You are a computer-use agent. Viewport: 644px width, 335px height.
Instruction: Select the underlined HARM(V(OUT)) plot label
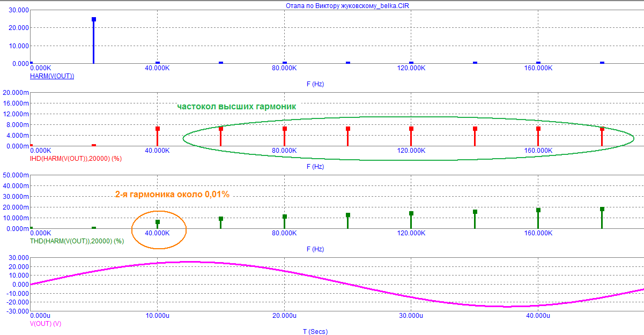click(x=53, y=76)
